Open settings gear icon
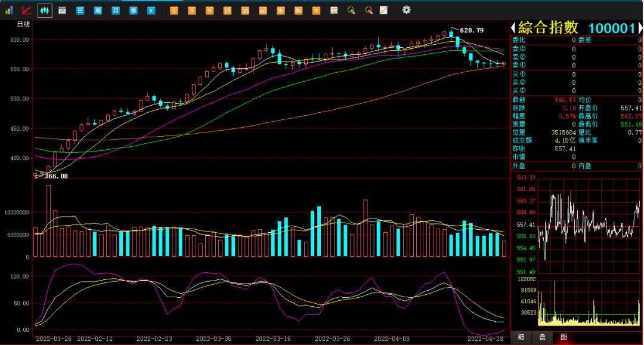Viewport: 644px width, 345px height. pyautogui.click(x=406, y=10)
